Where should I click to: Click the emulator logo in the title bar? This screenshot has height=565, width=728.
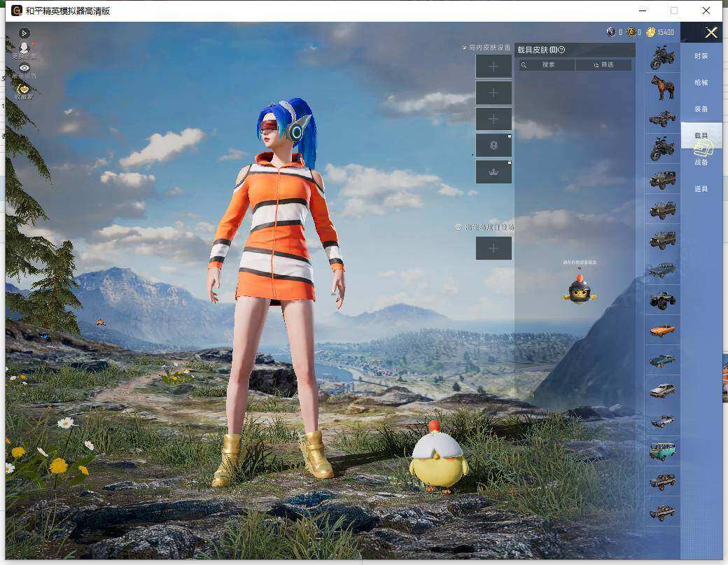coord(17,11)
